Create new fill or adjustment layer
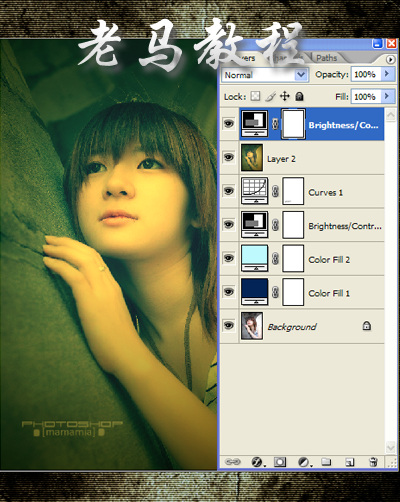Screen dimensions: 400x502 point(304,462)
